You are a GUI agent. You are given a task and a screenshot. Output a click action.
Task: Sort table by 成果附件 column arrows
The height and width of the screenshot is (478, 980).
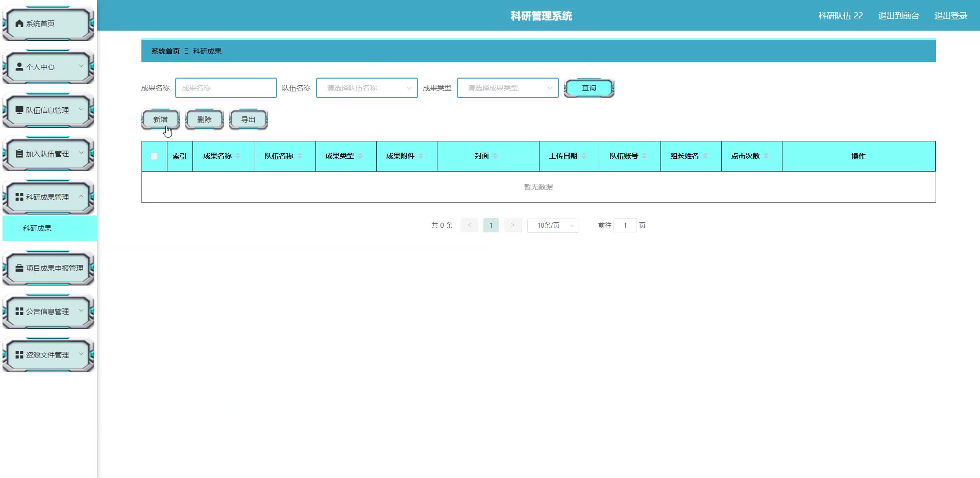pyautogui.click(x=421, y=156)
